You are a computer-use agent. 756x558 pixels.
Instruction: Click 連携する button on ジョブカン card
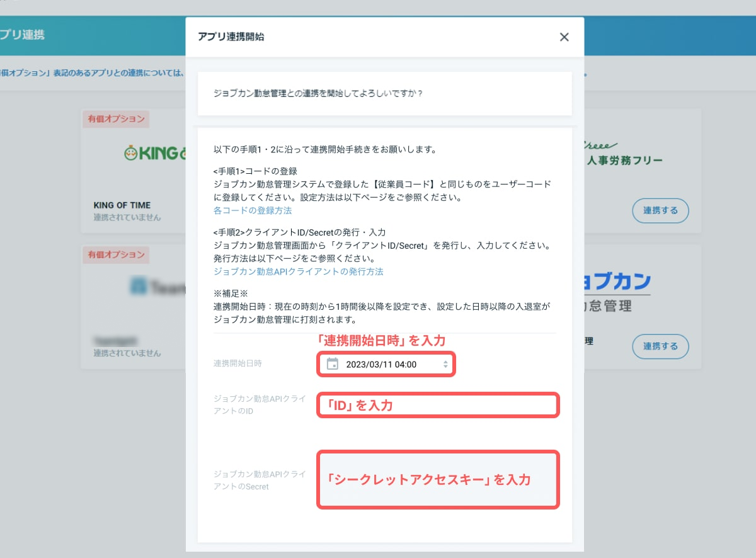tap(660, 346)
